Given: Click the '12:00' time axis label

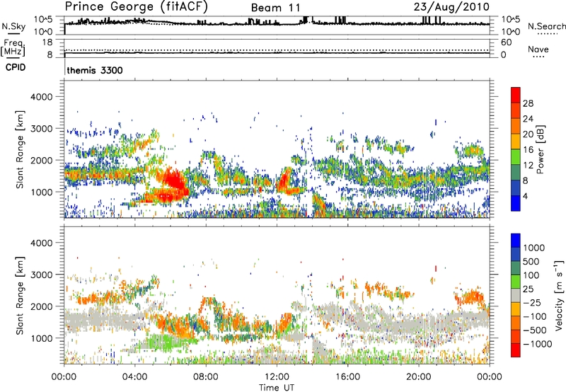Looking at the screenshot, I should [277, 377].
